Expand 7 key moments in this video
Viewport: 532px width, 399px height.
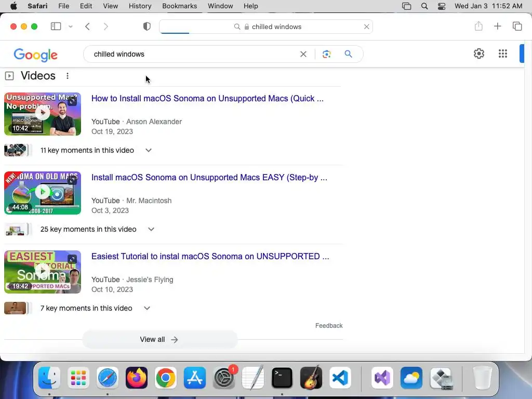point(147,309)
